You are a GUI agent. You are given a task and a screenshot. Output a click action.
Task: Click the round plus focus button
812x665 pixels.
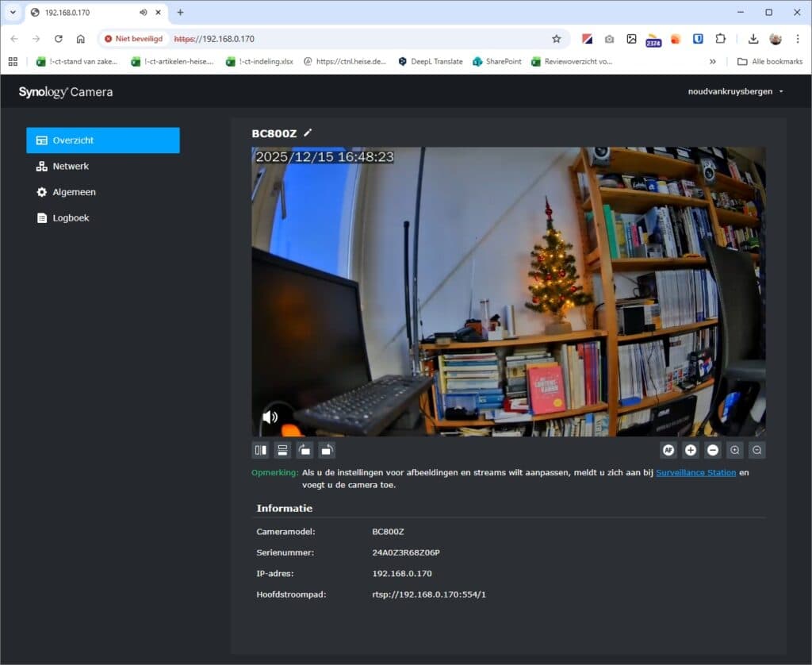[x=691, y=451]
